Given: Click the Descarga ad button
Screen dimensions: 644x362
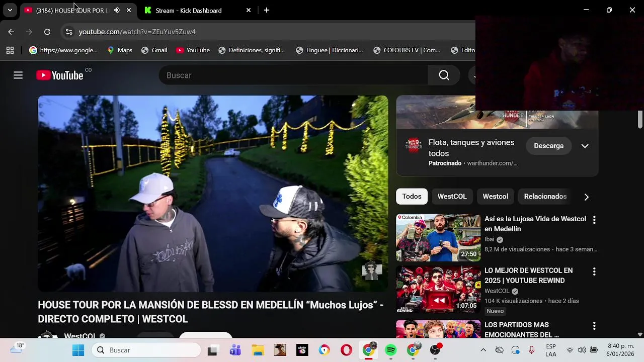Looking at the screenshot, I should pyautogui.click(x=548, y=146).
